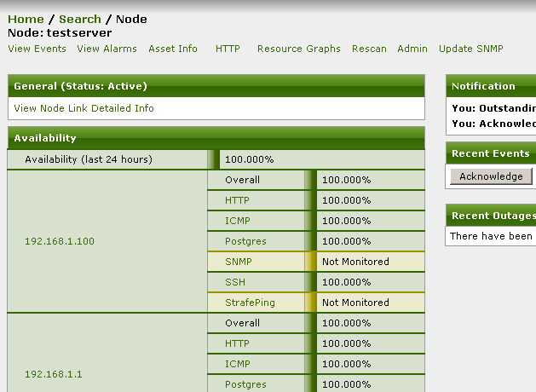Open the node Admin page
Viewport: 536px width, 392px height.
[x=412, y=49]
